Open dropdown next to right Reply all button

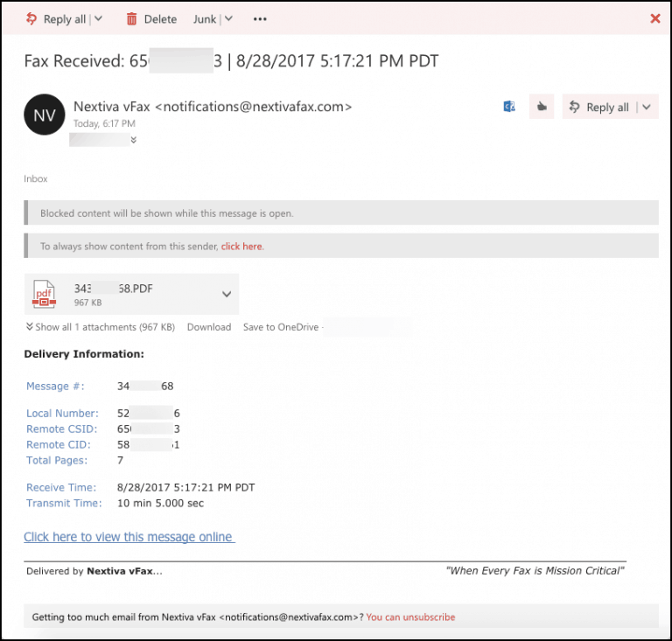tap(647, 107)
